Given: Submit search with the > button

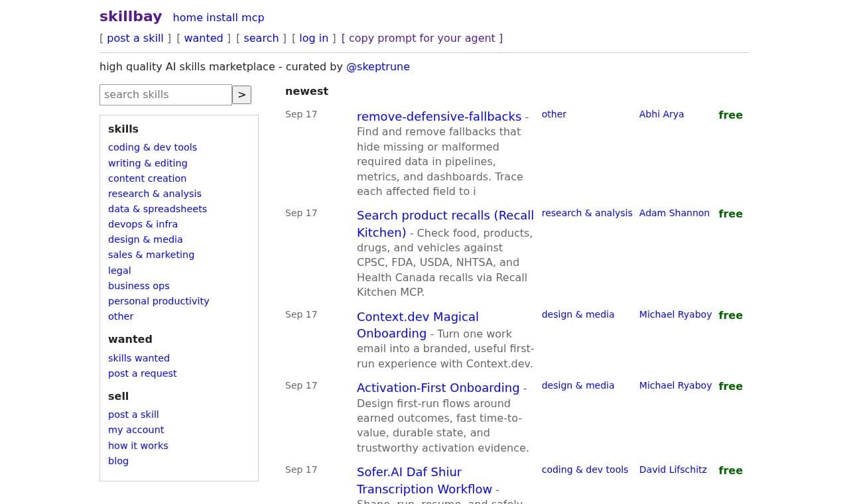Looking at the screenshot, I should coord(241,95).
